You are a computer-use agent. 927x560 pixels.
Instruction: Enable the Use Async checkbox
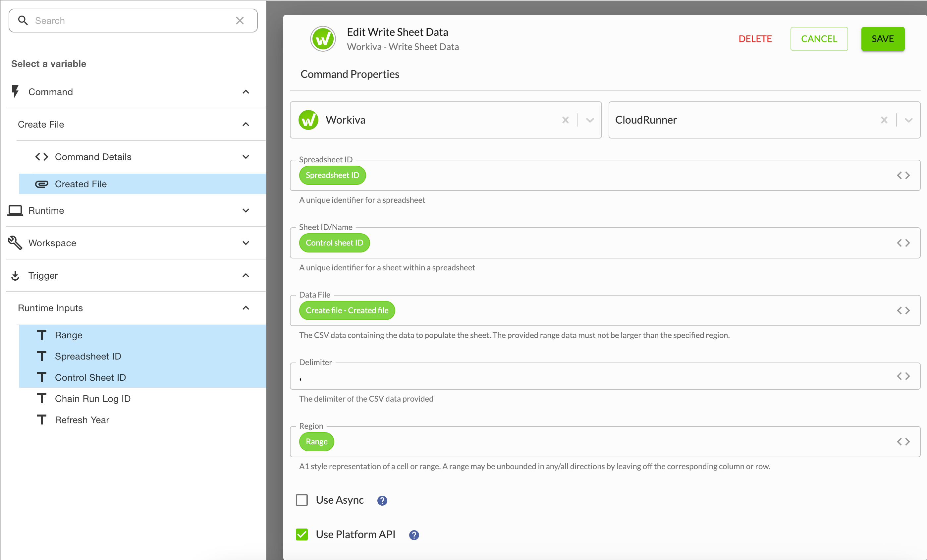click(x=302, y=500)
